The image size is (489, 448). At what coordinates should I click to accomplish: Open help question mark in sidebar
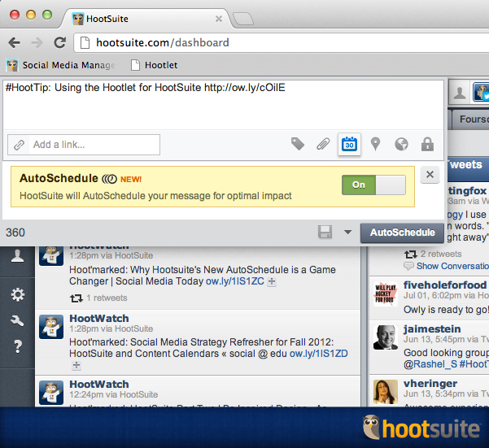click(18, 346)
